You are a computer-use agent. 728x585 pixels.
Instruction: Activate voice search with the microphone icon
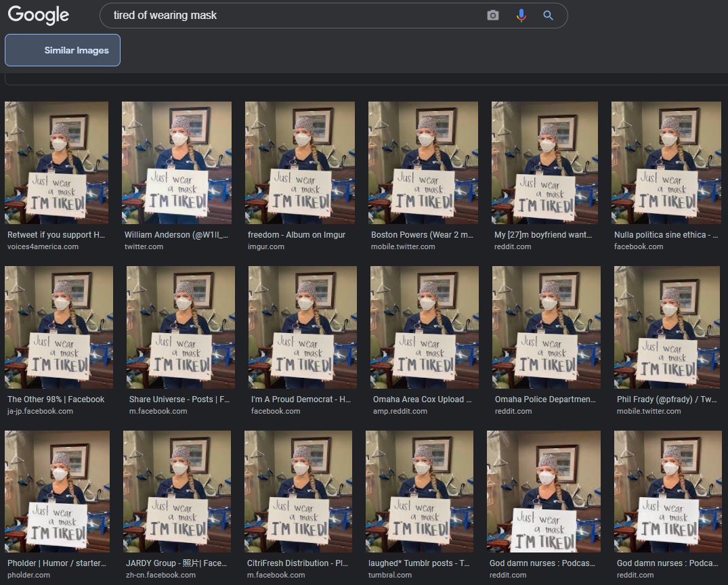click(520, 14)
